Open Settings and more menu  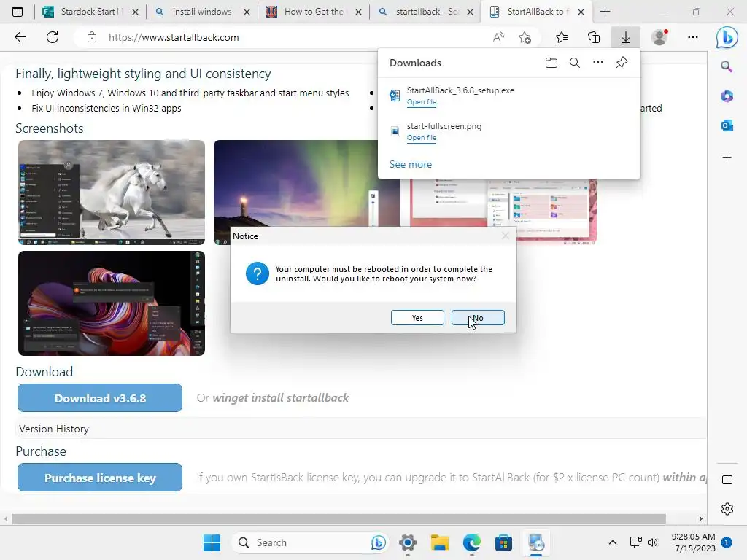coord(693,37)
